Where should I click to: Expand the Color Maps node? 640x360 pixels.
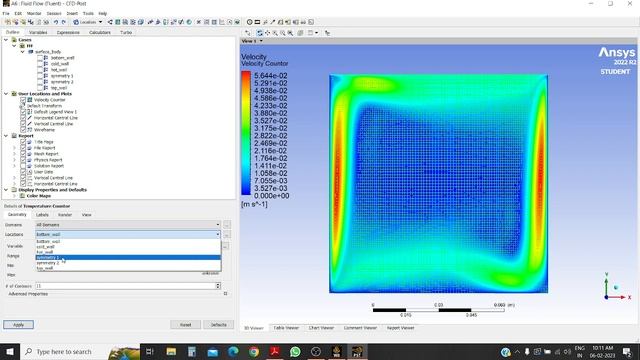click(x=14, y=196)
